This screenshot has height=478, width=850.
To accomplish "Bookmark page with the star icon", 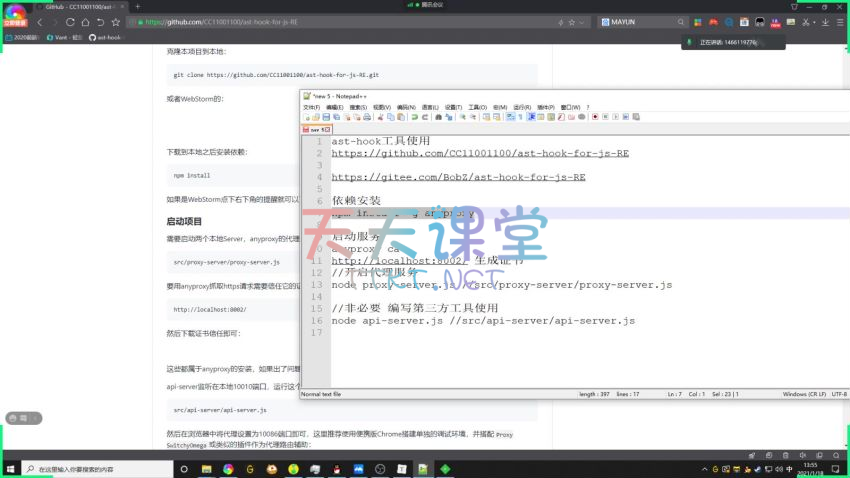I will tap(570, 22).
